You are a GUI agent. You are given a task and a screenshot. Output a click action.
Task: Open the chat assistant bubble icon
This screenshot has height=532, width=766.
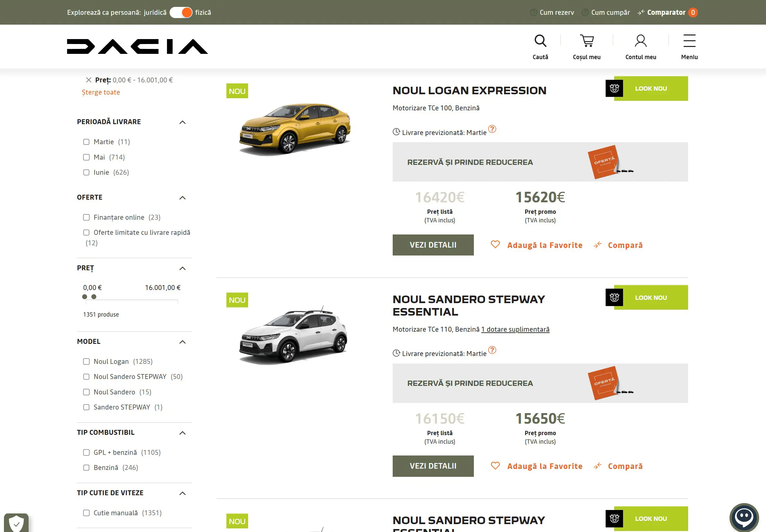(x=744, y=518)
